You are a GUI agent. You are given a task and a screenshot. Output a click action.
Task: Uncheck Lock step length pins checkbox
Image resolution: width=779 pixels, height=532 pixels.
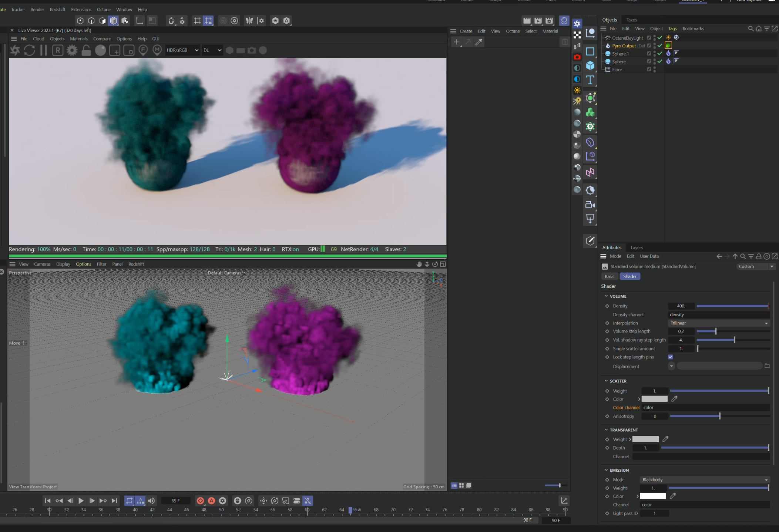click(670, 357)
